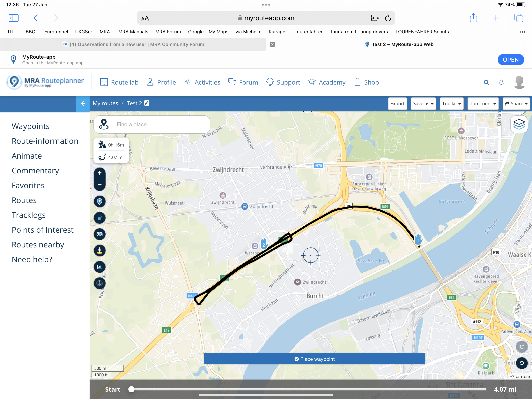Viewport: 532px width, 399px height.
Task: Open Eurotunnel bookmark
Action: (56, 32)
